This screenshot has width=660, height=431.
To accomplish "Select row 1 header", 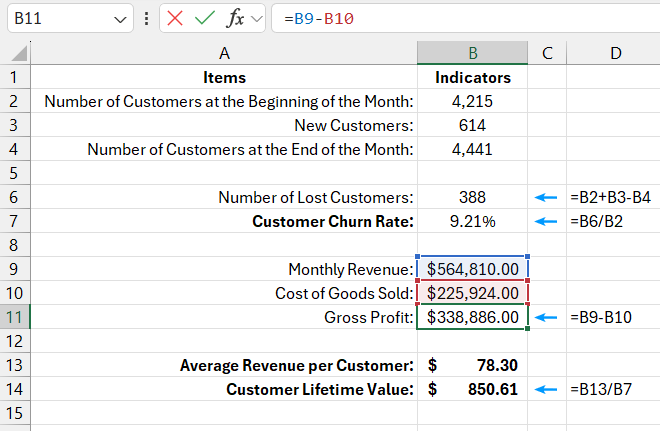I will [x=15, y=77].
